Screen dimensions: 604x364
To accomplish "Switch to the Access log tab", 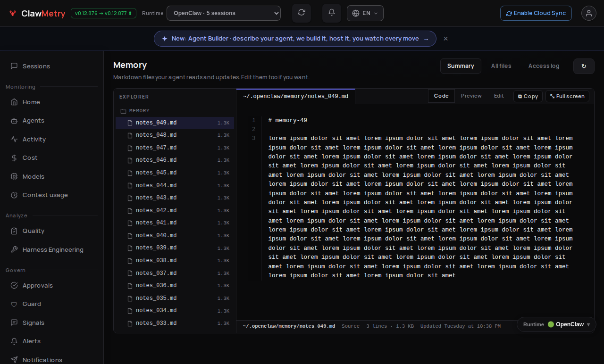I will coord(544,66).
